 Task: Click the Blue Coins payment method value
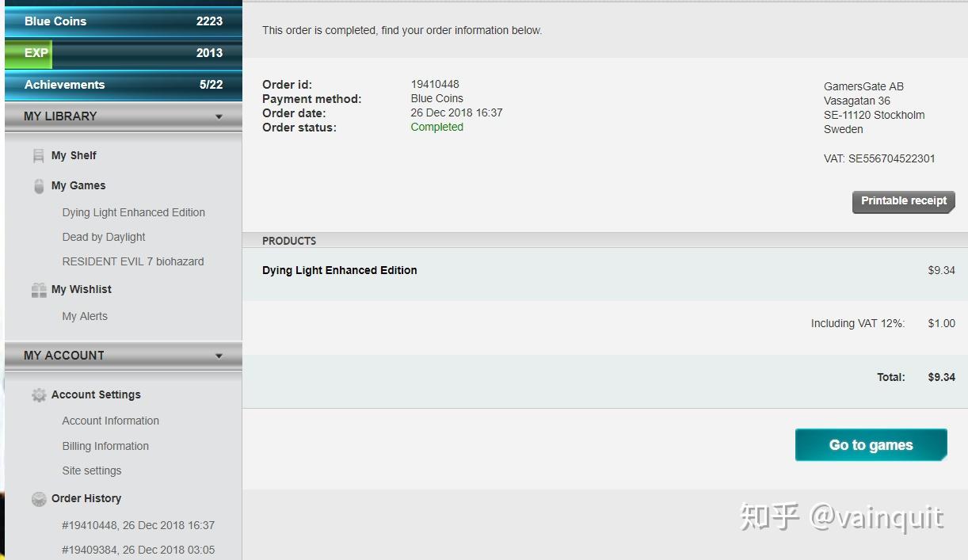pyautogui.click(x=437, y=98)
